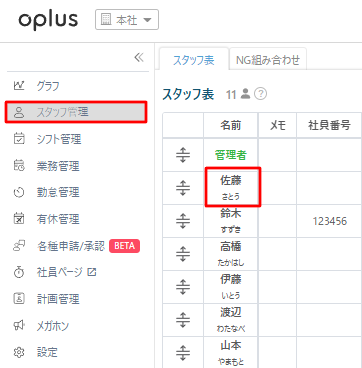This screenshot has width=362, height=368.
Task: Open メガホン announcements
Action: pyautogui.click(x=42, y=326)
